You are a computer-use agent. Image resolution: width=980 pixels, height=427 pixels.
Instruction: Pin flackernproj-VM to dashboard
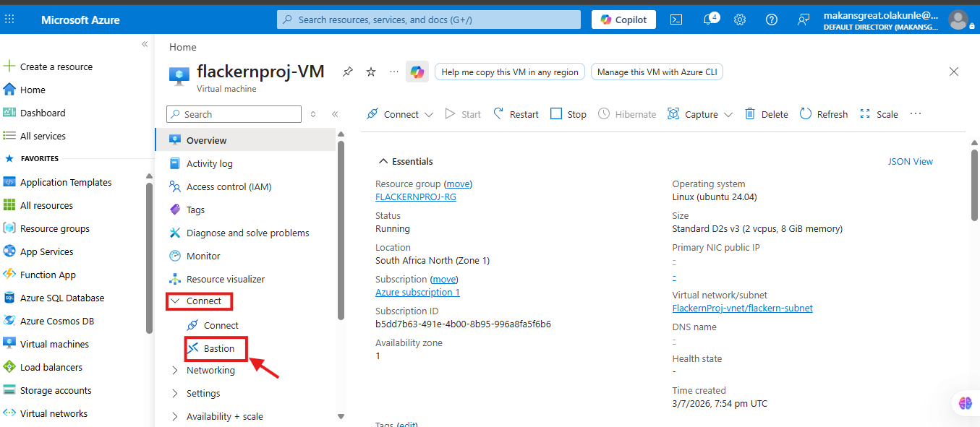(348, 72)
